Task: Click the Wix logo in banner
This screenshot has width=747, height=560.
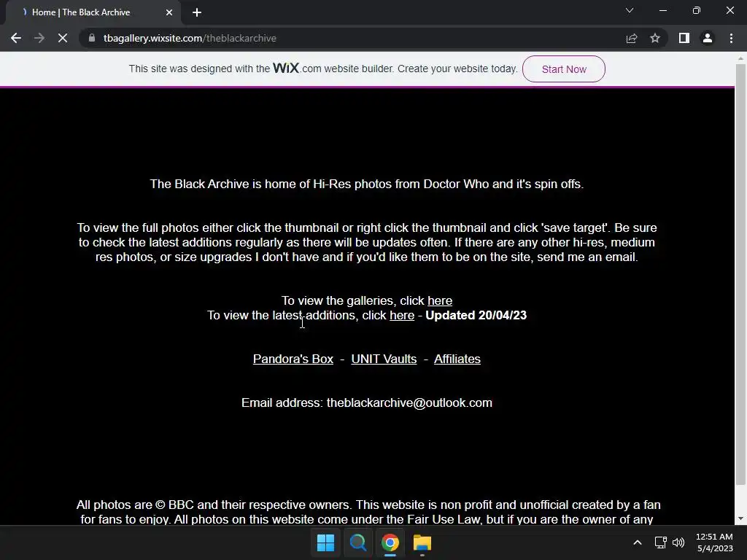Action: (x=286, y=68)
